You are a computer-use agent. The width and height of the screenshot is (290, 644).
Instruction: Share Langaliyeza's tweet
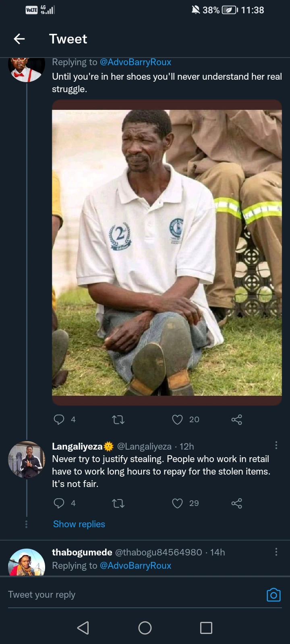(x=236, y=503)
